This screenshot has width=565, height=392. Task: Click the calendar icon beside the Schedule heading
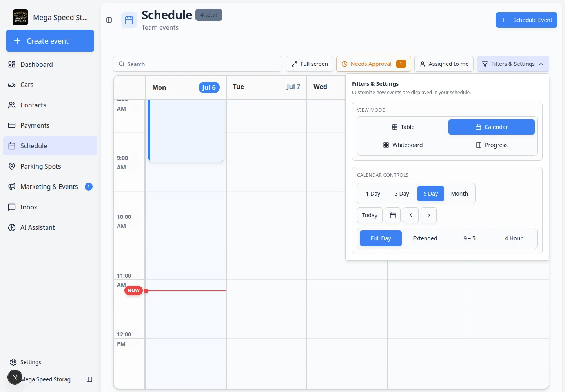(129, 20)
